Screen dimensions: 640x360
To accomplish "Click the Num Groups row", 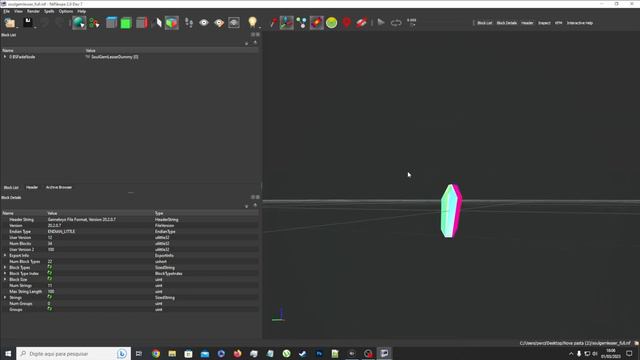I will pyautogui.click(x=130, y=304).
